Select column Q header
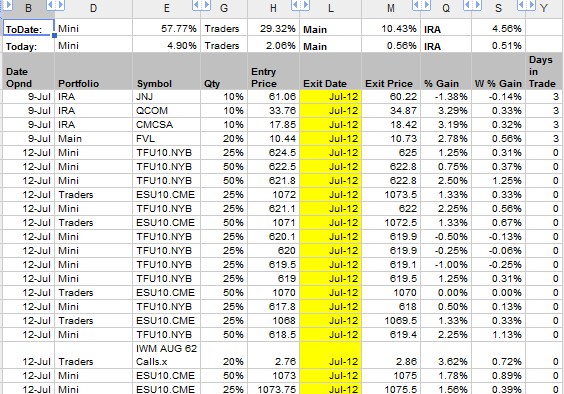Viewport: 564px width, 394px height. 446,9
